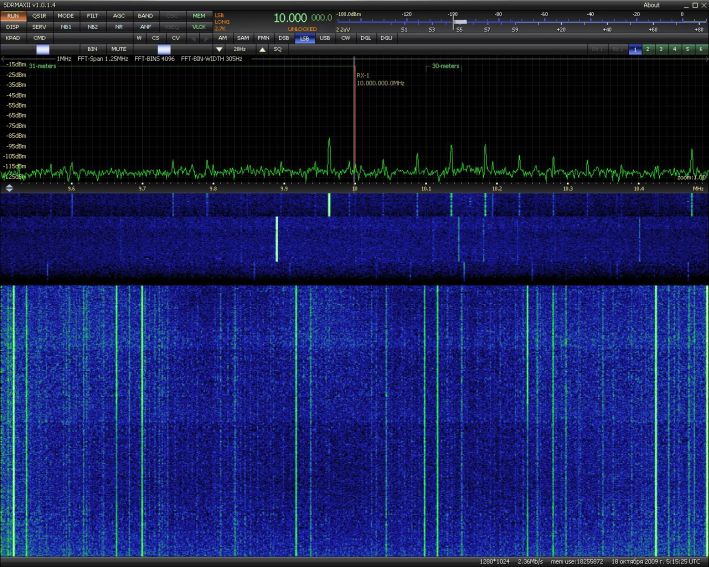
Task: Open the MODE menu
Action: [66, 16]
